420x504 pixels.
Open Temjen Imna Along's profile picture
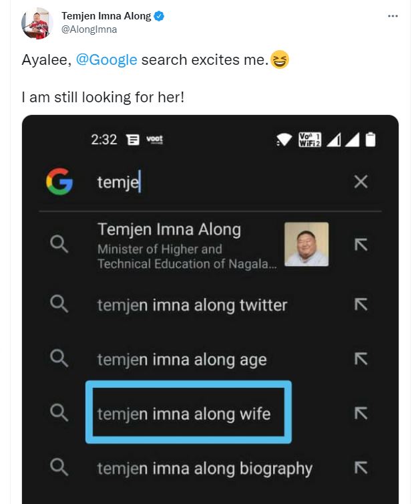37,23
